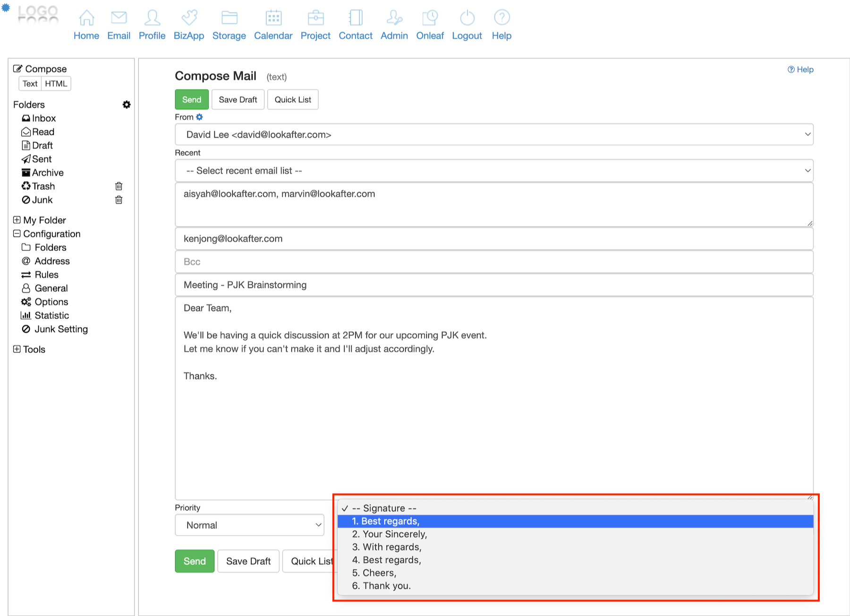Select '5. Cheers,' signature option
850x616 pixels.
[x=374, y=573]
